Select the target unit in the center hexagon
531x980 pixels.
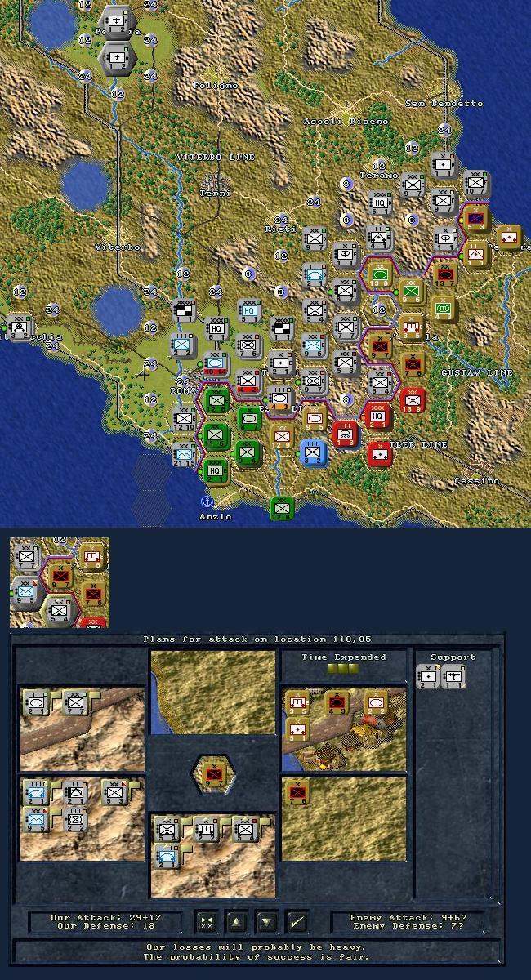pyautogui.click(x=214, y=774)
